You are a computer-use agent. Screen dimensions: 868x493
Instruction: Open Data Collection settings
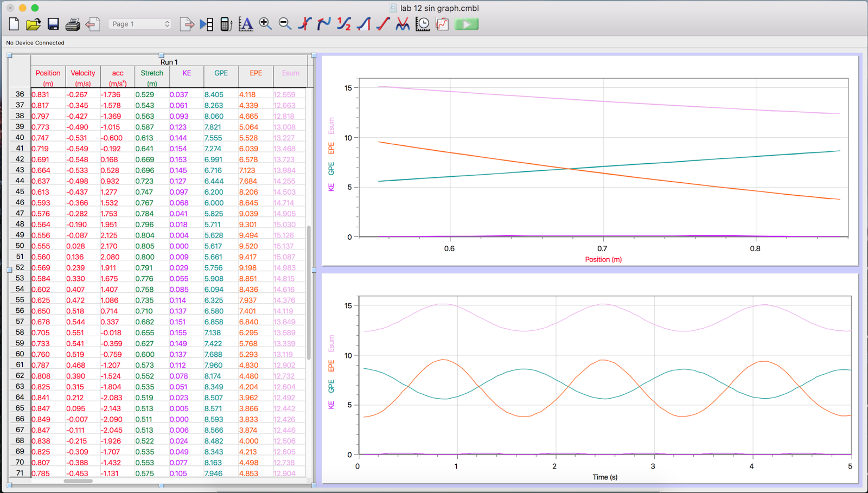[422, 24]
